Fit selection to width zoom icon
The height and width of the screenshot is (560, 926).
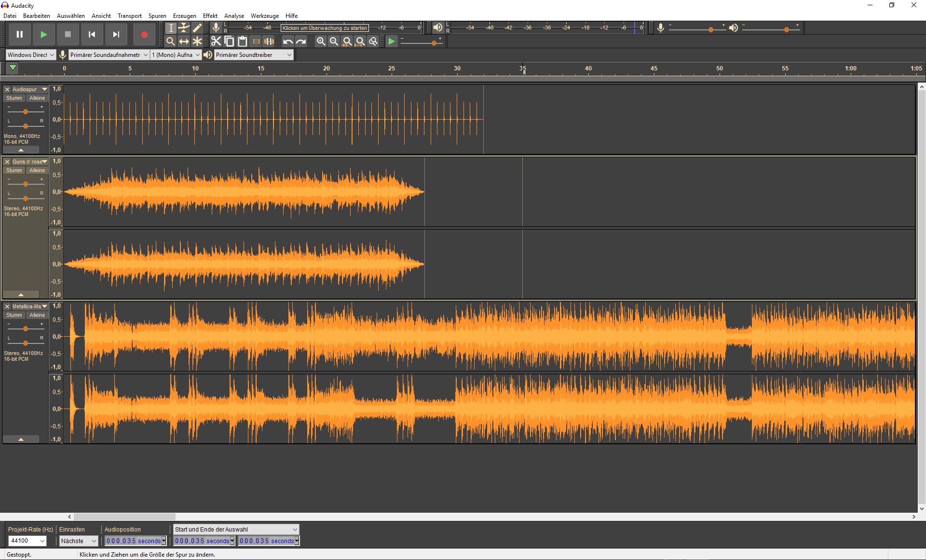347,41
